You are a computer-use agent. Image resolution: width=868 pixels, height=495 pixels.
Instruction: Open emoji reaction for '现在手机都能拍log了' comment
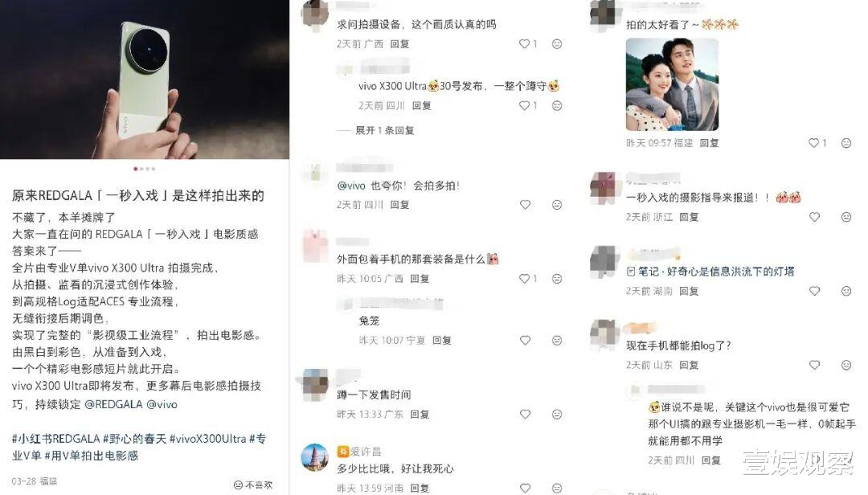coord(845,365)
